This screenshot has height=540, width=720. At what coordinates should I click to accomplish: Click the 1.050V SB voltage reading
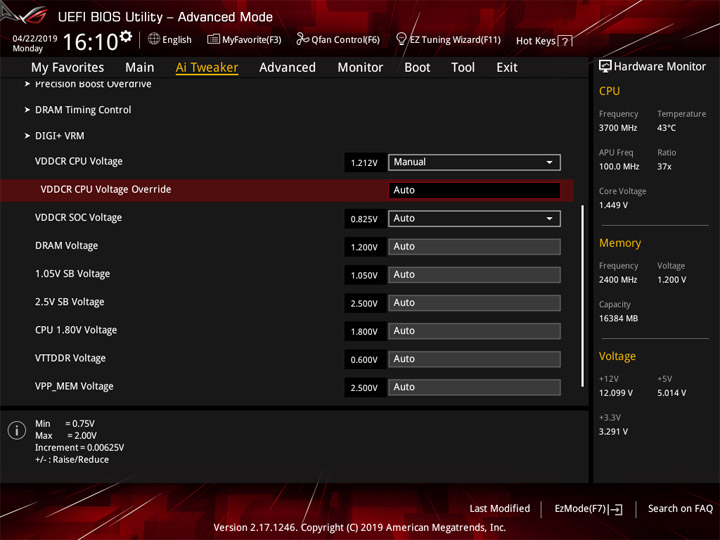(364, 276)
